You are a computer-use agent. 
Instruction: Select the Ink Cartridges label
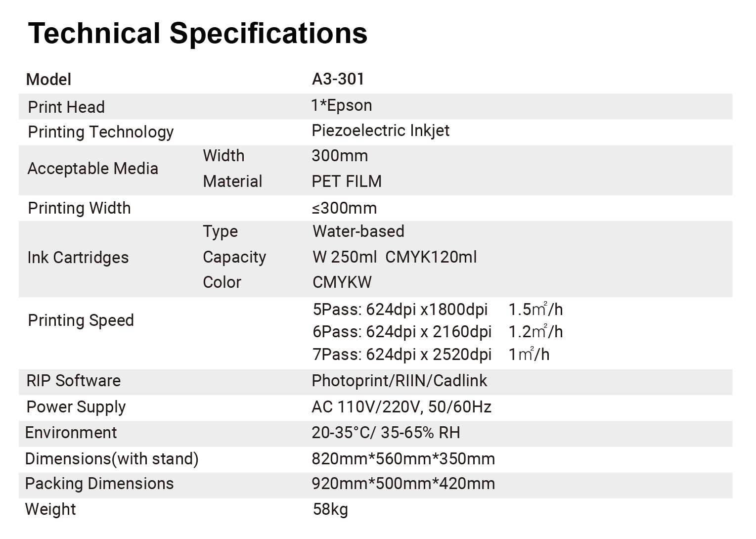78,258
